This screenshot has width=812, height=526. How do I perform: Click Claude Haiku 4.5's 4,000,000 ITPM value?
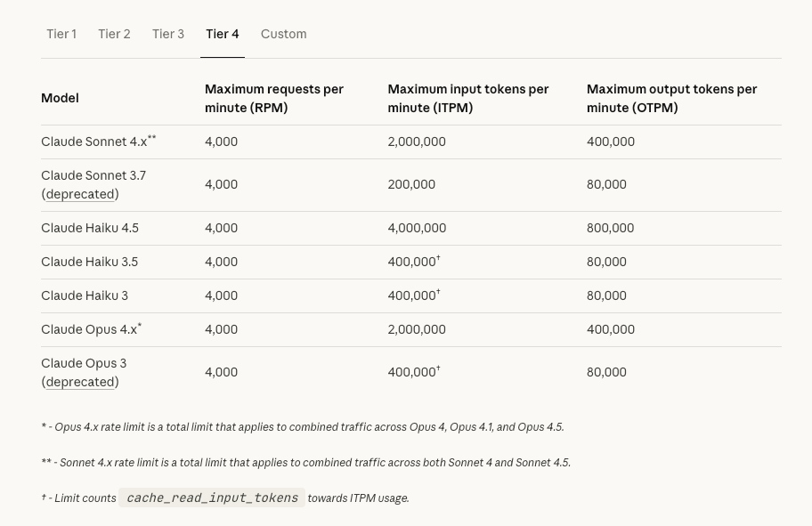417,228
